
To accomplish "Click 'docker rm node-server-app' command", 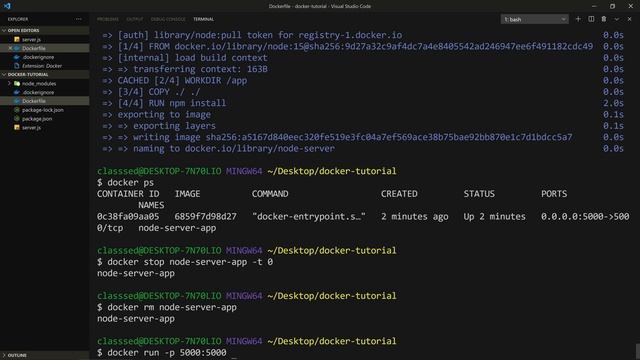I will click(x=172, y=307).
